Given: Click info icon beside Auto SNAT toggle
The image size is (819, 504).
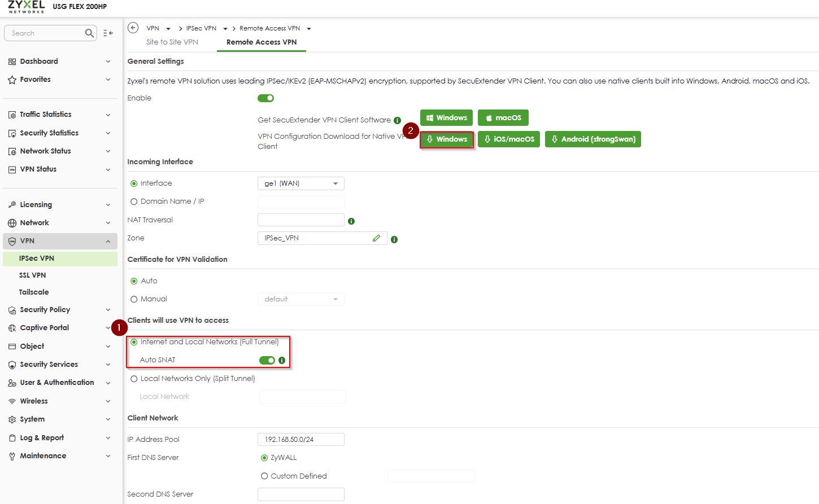Looking at the screenshot, I should click(282, 360).
